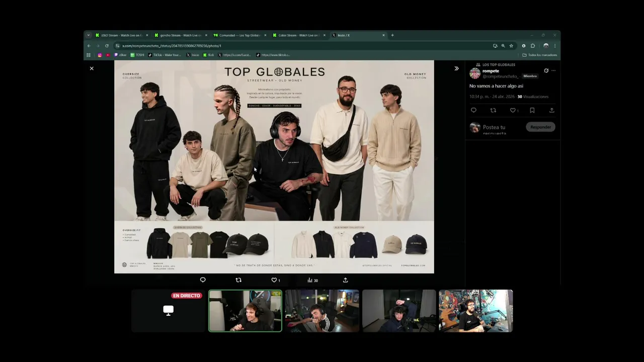Select the webcam with colorful graffiti wall

click(475, 311)
